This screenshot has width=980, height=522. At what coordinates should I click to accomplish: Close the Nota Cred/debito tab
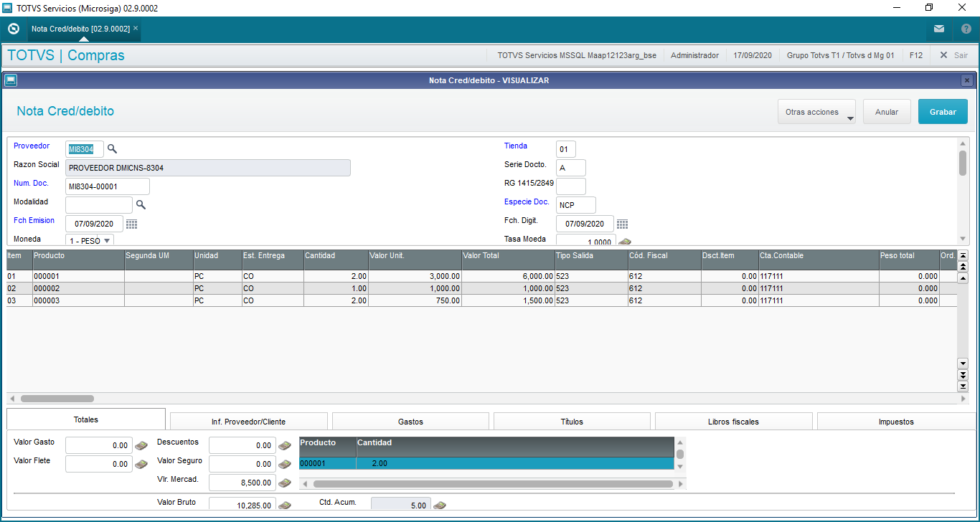coord(136,28)
